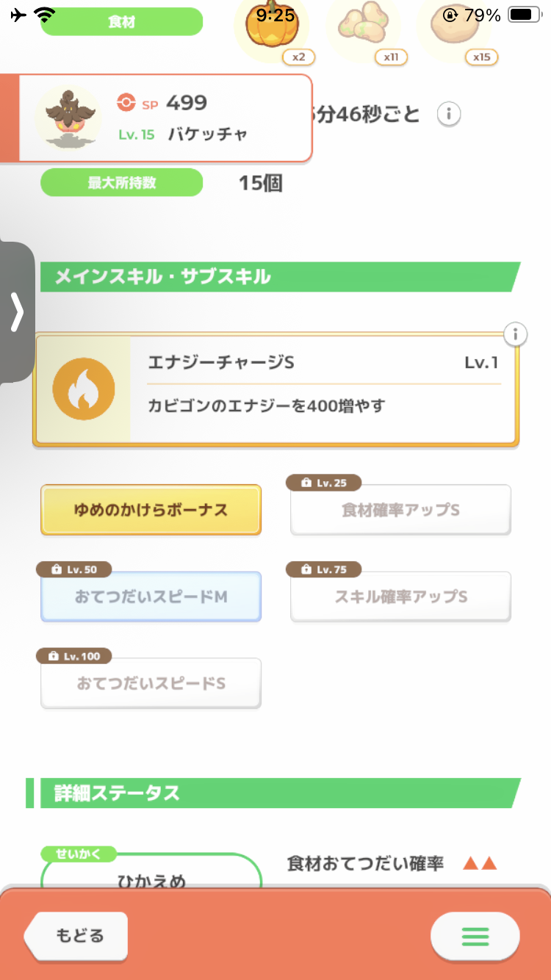The image size is (551, 980).
Task: Tap the locked スキル確率アップS skill
Action: pos(400,597)
